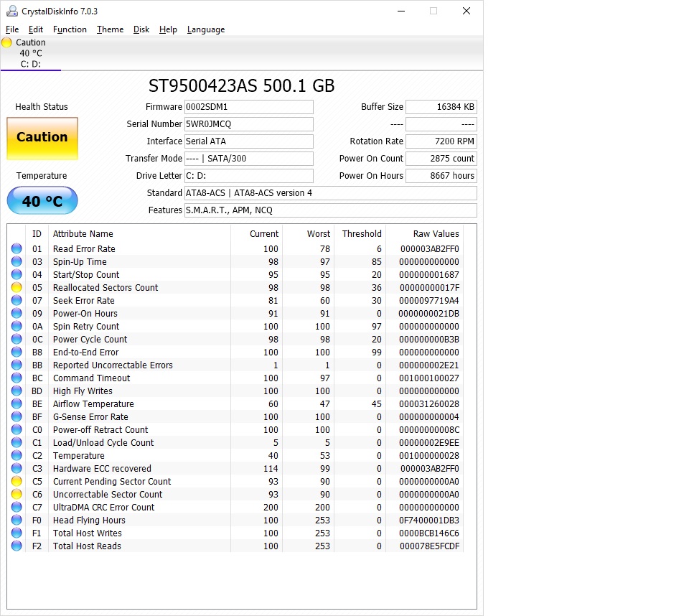Click status circle for Seek Error Rate
Screen dimensions: 689x616
coord(17,300)
